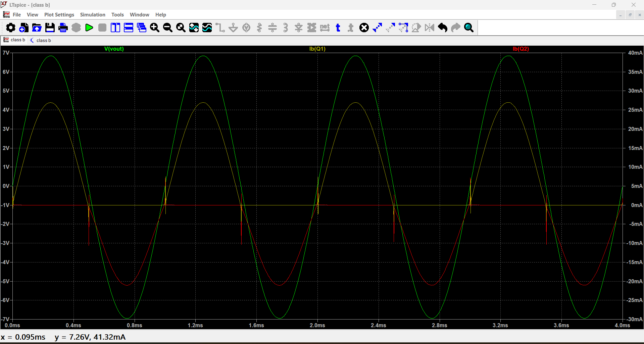Viewport: 644px width, 344px height.
Task: Click the 40mA right axis label
Action: (635, 53)
